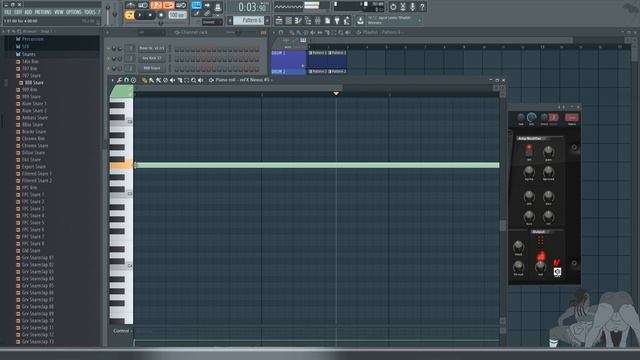The image size is (640, 360).
Task: Open the Mixer view icon
Action: (318, 20)
